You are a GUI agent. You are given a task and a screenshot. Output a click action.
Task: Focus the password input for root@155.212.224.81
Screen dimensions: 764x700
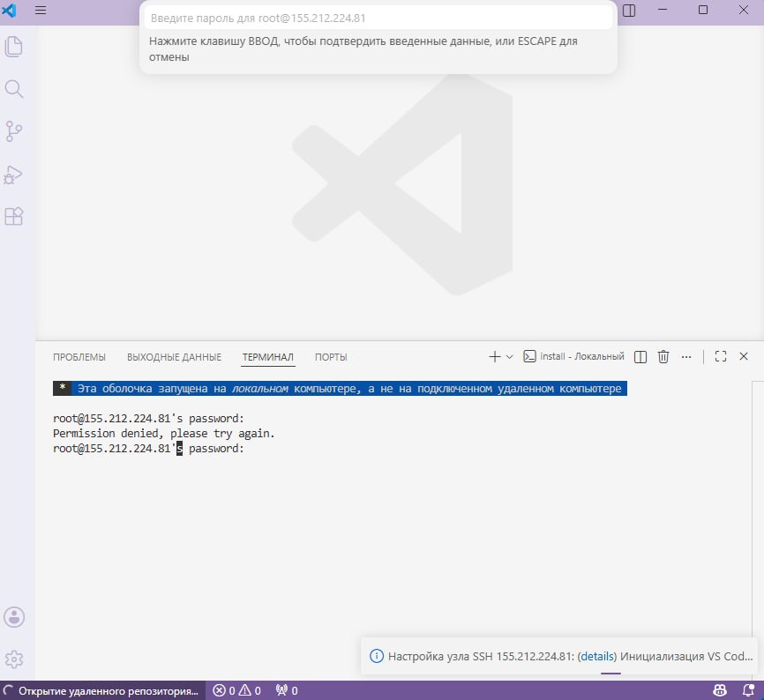point(378,18)
